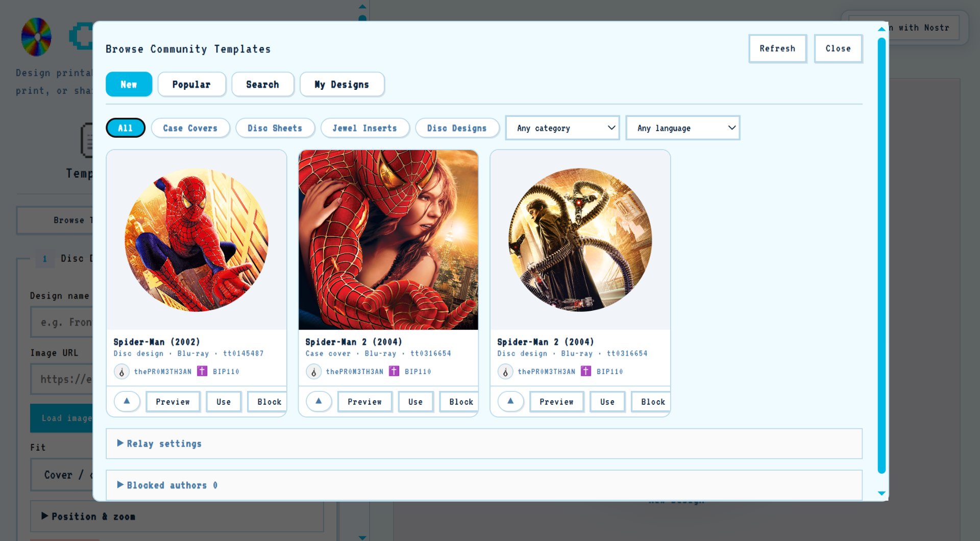The width and height of the screenshot is (980, 541).
Task: Open the Fit dropdown in background page
Action: [x=61, y=475]
